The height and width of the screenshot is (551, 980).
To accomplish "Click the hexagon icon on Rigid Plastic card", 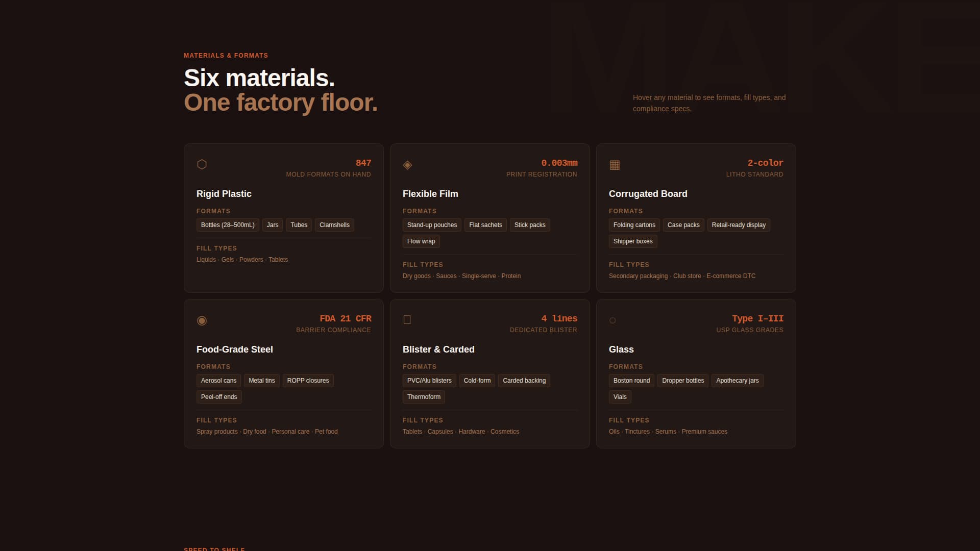I will tap(202, 164).
